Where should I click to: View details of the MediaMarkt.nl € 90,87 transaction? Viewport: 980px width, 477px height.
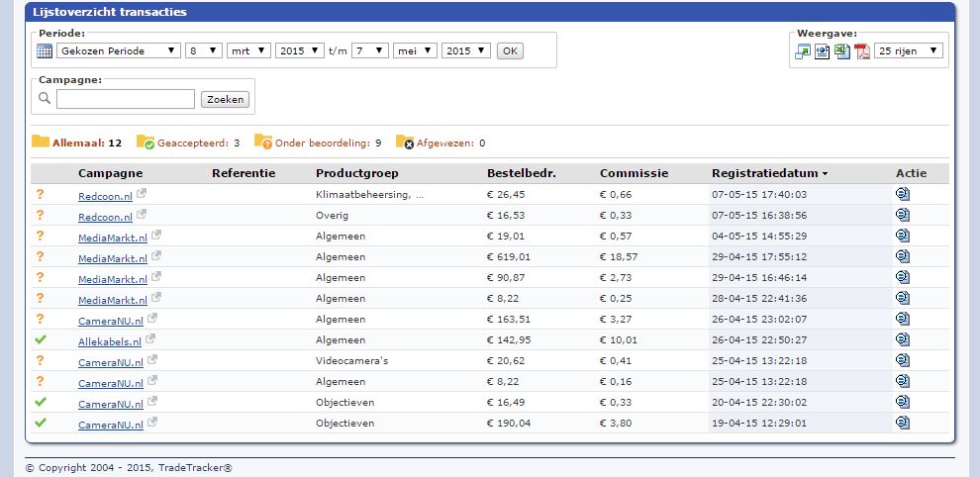click(903, 277)
